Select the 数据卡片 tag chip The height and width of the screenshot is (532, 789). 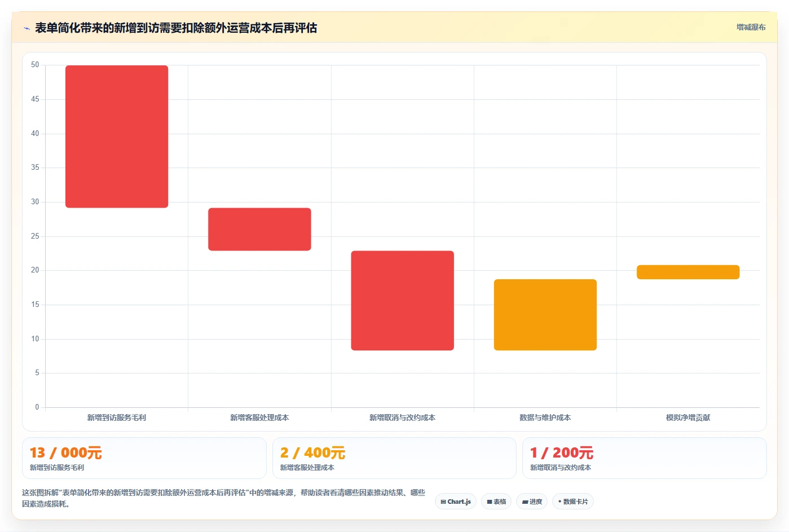(573, 502)
